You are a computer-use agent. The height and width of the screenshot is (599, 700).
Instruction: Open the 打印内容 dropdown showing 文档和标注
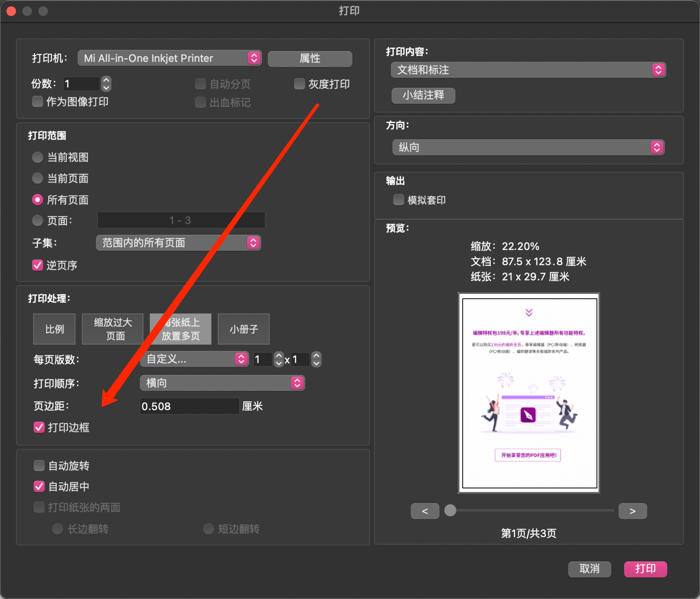pos(528,70)
